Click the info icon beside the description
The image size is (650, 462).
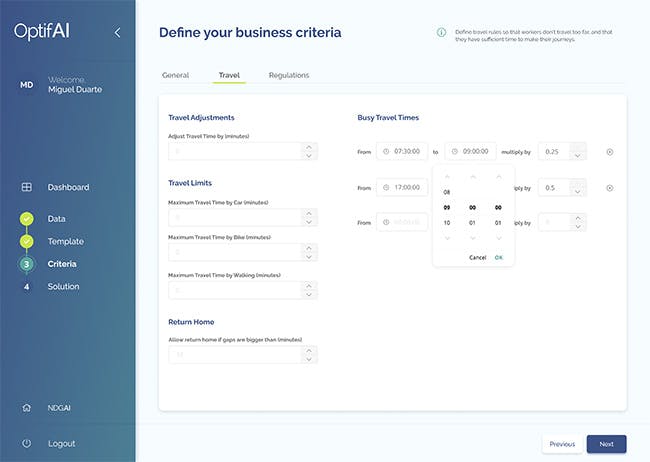pos(441,32)
